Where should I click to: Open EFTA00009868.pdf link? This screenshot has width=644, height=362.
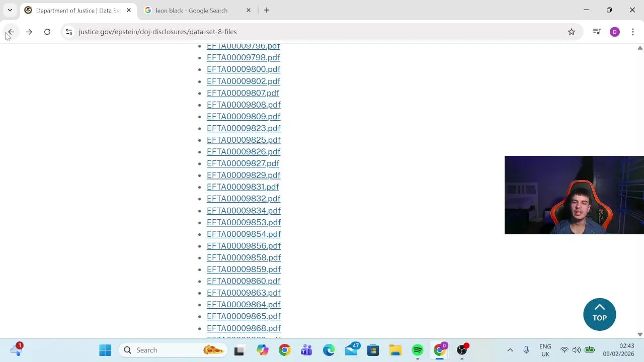pyautogui.click(x=244, y=328)
